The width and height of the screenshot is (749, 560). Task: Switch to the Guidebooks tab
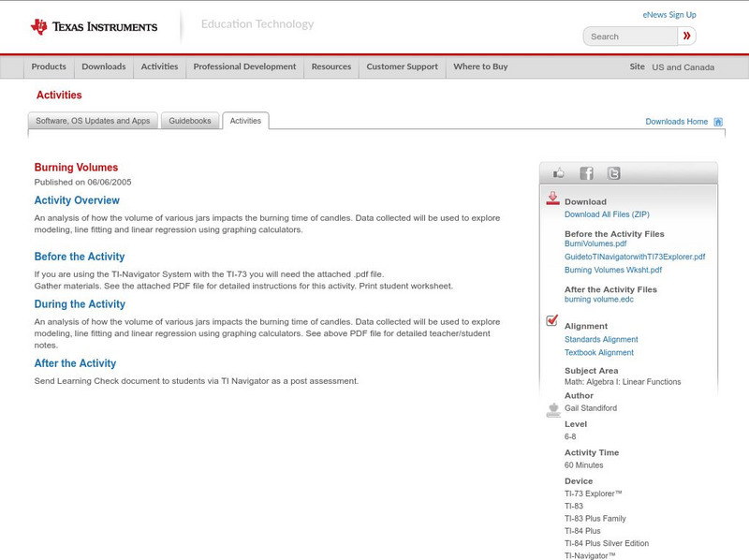point(190,121)
